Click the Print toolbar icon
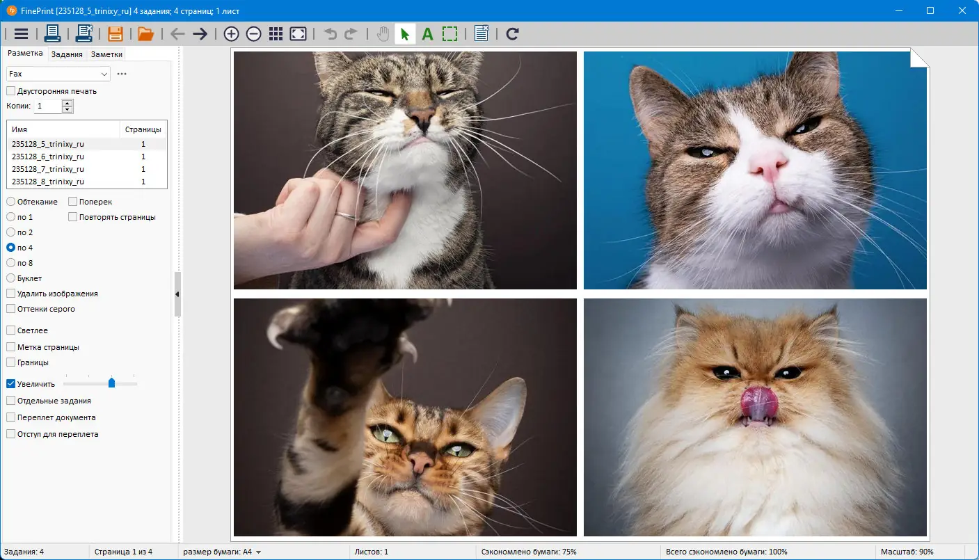 coord(52,33)
